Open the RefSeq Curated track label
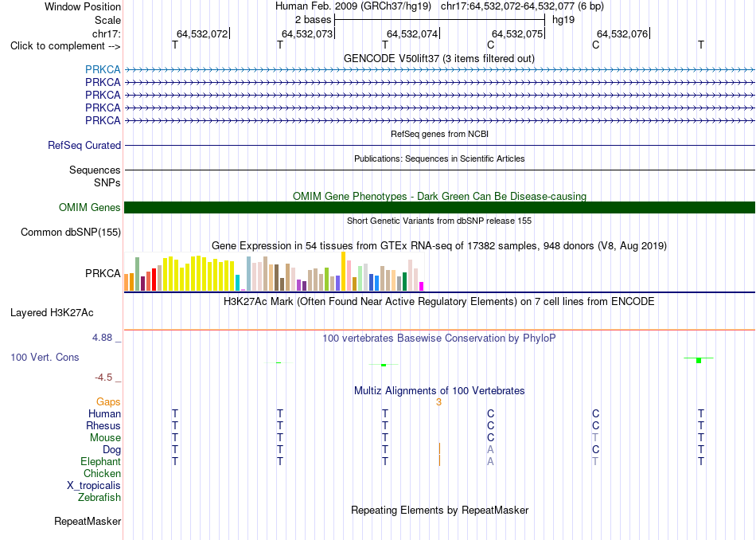This screenshot has height=540, width=756. 84,145
